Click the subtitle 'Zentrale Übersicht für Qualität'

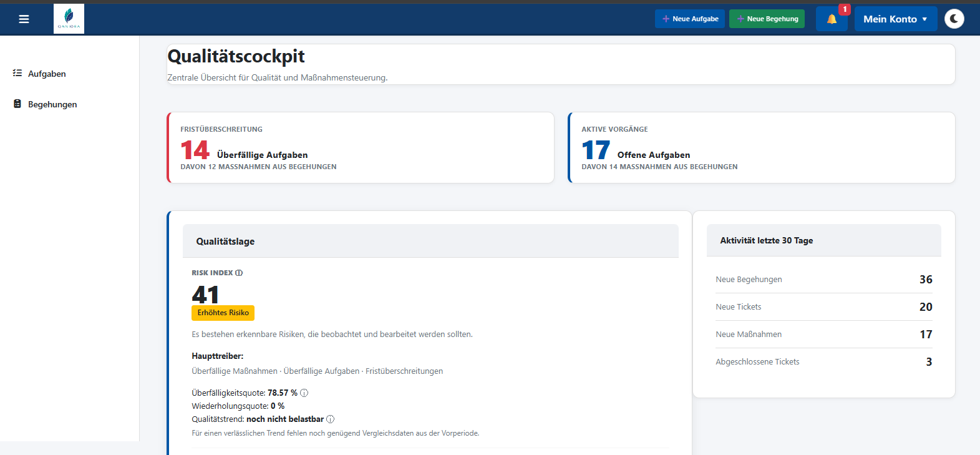tap(278, 77)
